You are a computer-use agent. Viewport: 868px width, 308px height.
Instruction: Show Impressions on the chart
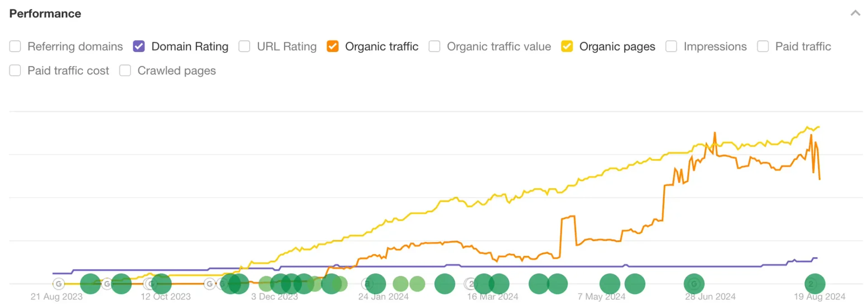671,47
